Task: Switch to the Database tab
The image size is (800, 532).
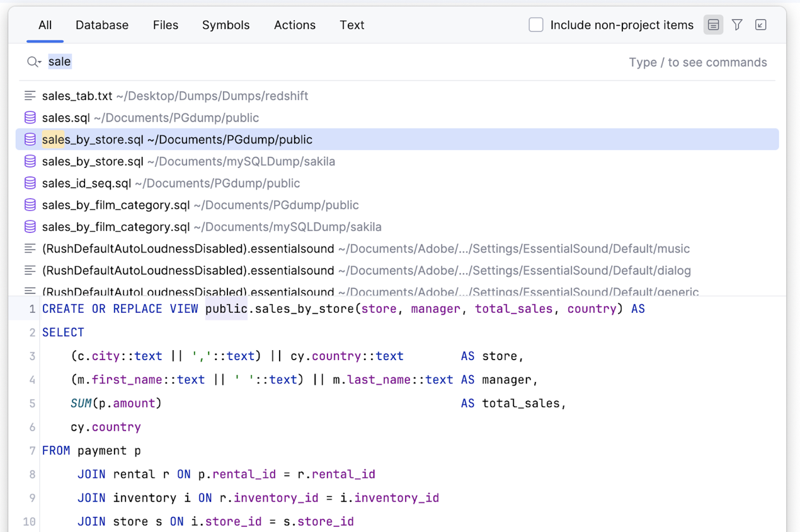Action: coord(102,25)
